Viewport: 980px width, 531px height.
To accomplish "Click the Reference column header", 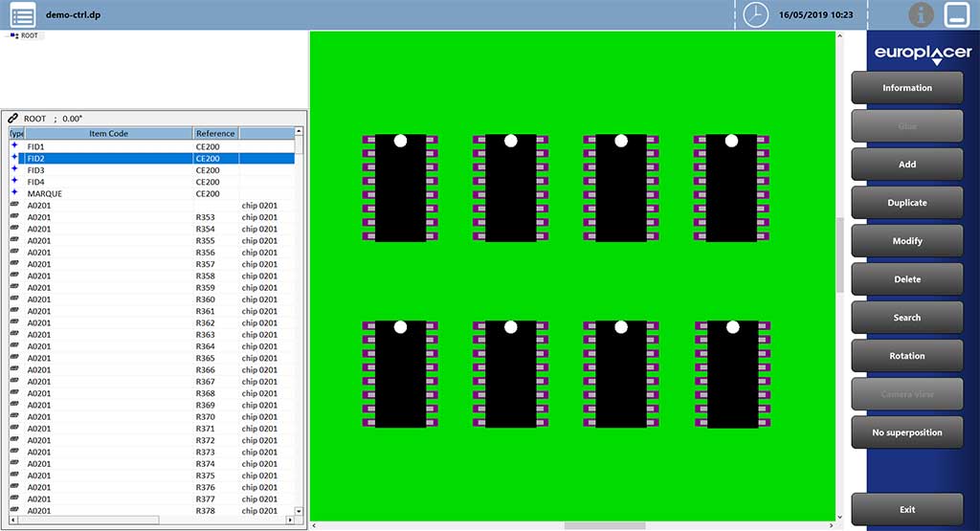I will (215, 134).
